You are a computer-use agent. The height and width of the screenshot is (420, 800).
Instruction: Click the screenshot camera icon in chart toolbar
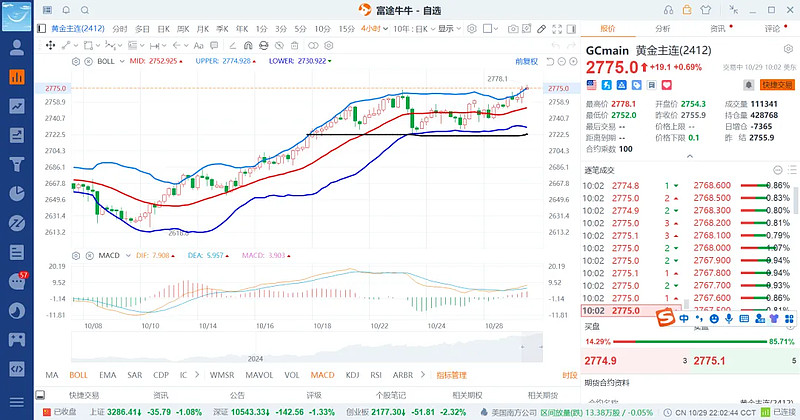tap(512, 30)
